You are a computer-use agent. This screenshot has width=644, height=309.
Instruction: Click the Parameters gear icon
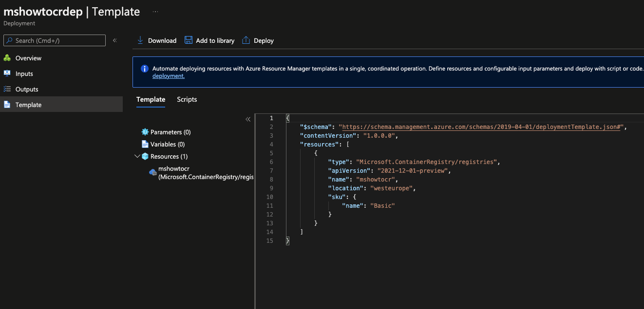click(x=145, y=132)
